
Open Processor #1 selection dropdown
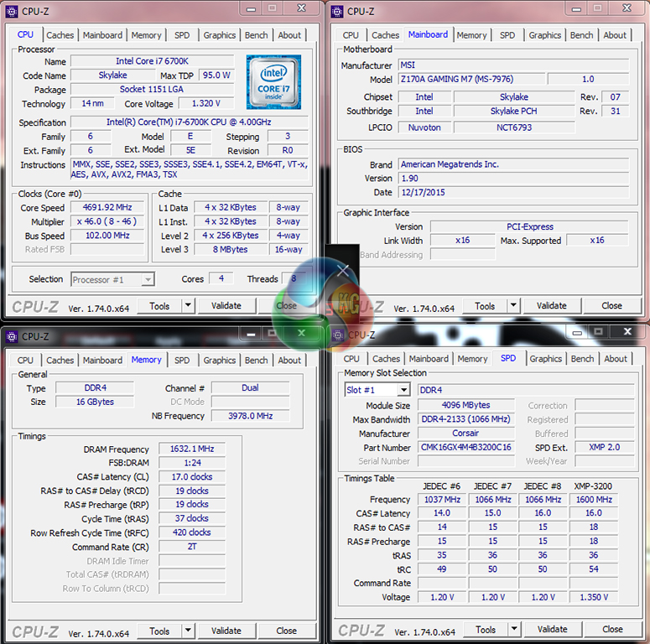(112, 280)
